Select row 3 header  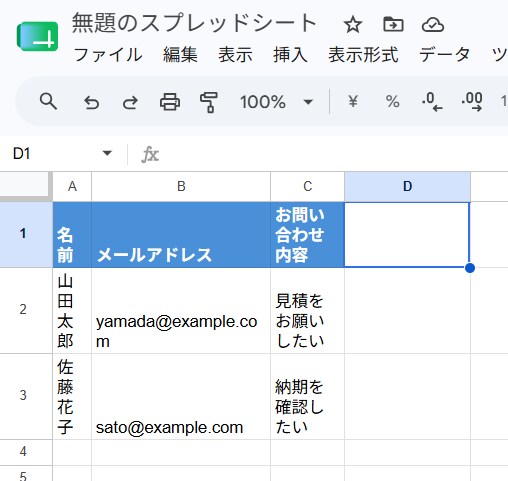point(26,396)
